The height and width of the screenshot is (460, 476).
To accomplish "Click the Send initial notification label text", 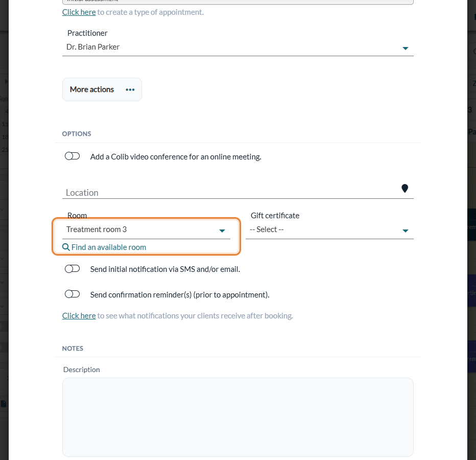I will pyautogui.click(x=165, y=269).
